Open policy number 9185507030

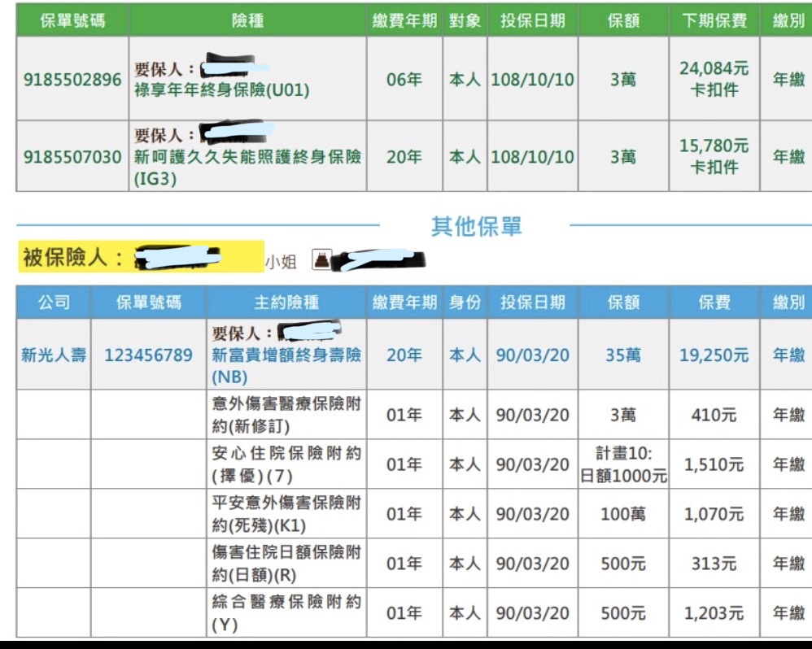pyautogui.click(x=72, y=157)
